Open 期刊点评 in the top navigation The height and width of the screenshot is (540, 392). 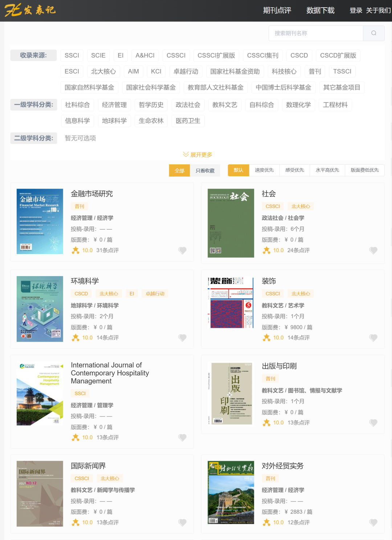click(x=277, y=11)
